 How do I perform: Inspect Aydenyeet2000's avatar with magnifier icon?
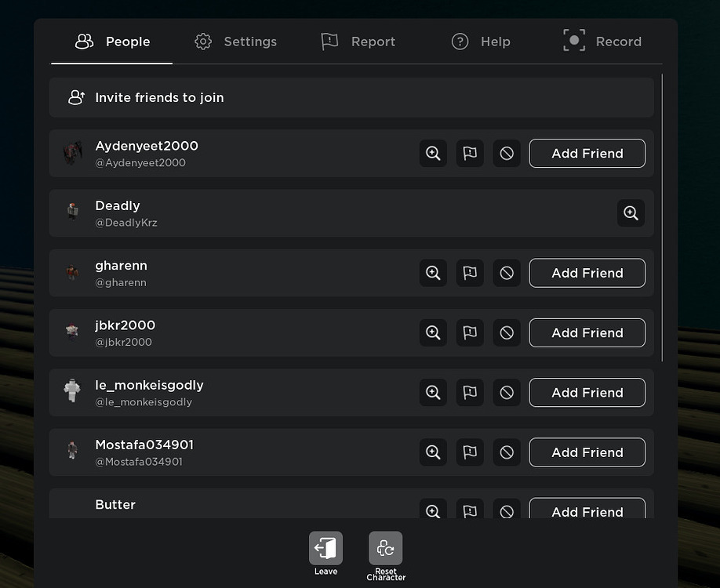coord(433,153)
